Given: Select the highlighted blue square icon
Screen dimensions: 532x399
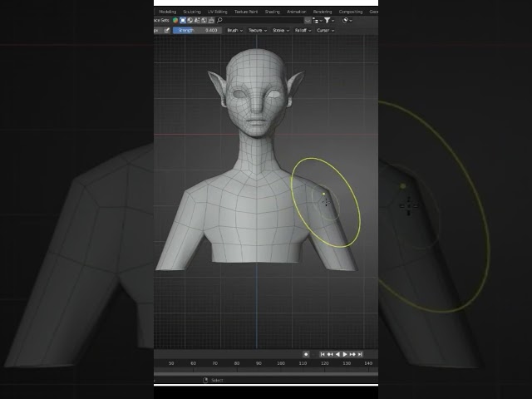Looking at the screenshot, I should 183,20.
